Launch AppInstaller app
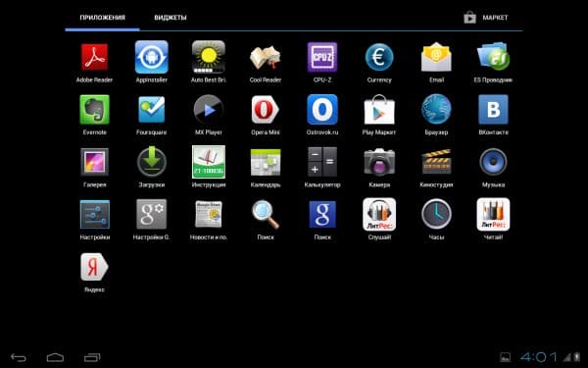Viewport: 588px width, 368px height. [x=152, y=58]
